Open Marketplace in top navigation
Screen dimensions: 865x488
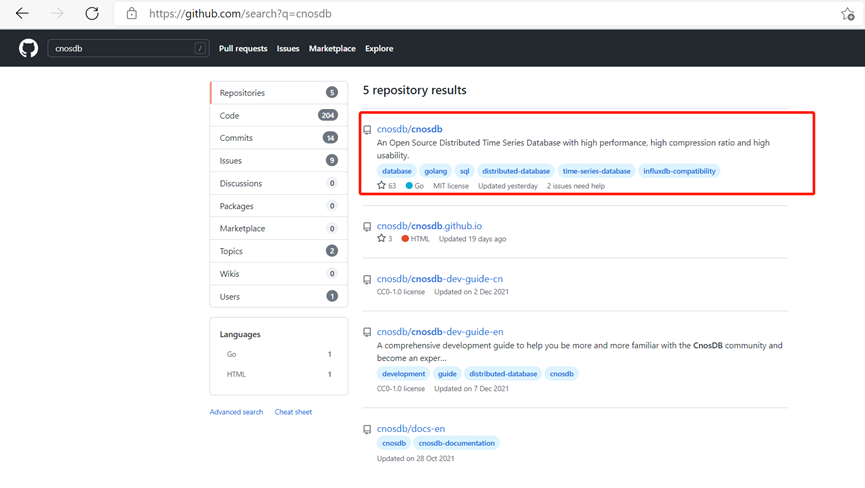pos(332,49)
